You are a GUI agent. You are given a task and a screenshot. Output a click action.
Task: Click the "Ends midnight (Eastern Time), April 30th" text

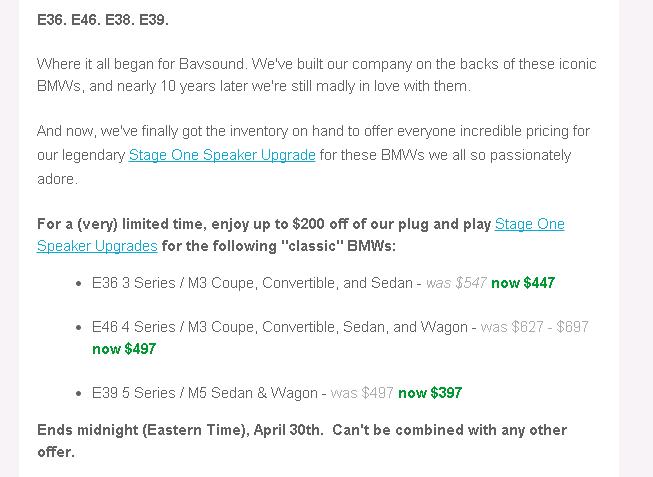point(179,430)
